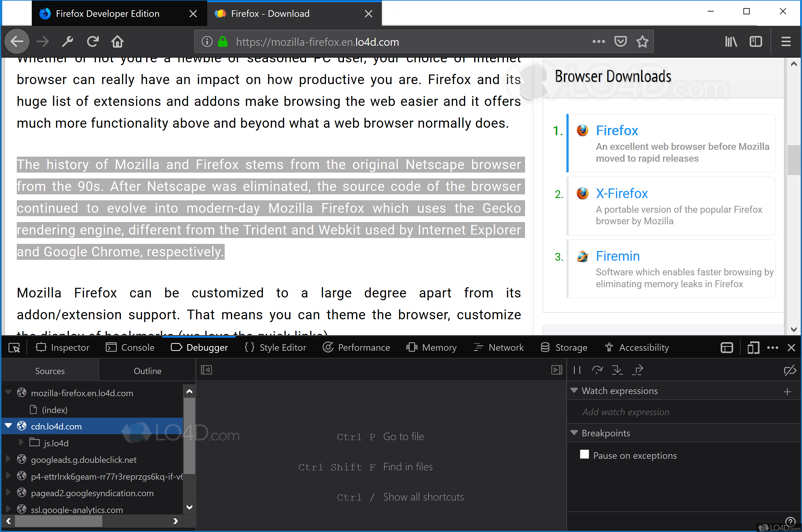Click the step out debugger icon

[637, 370]
